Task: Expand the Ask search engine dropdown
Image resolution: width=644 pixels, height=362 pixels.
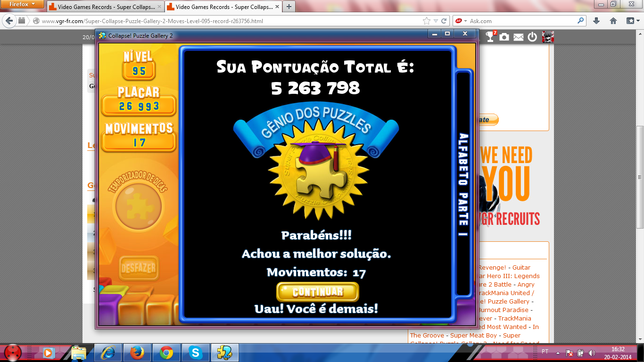Action: (x=461, y=21)
